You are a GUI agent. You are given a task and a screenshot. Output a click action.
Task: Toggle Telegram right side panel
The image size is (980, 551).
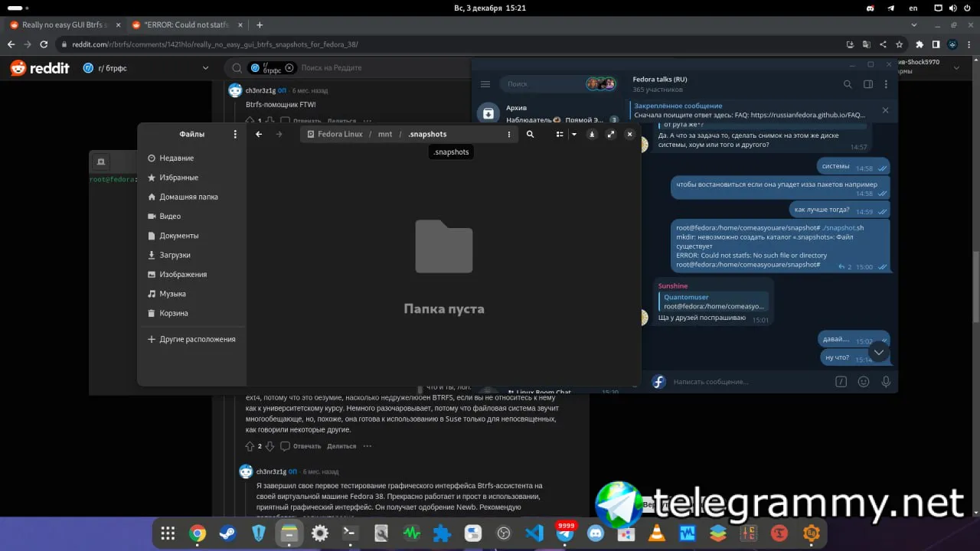point(868,84)
